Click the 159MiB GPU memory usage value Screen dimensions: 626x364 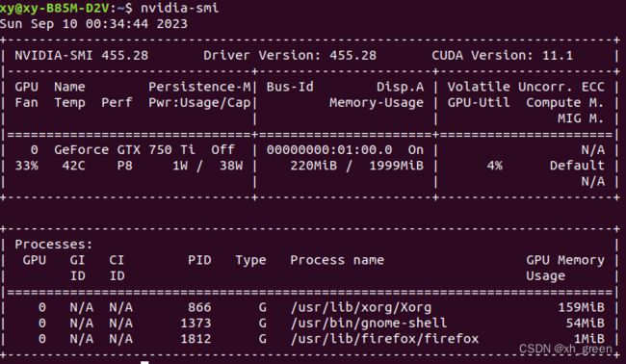pyautogui.click(x=581, y=307)
